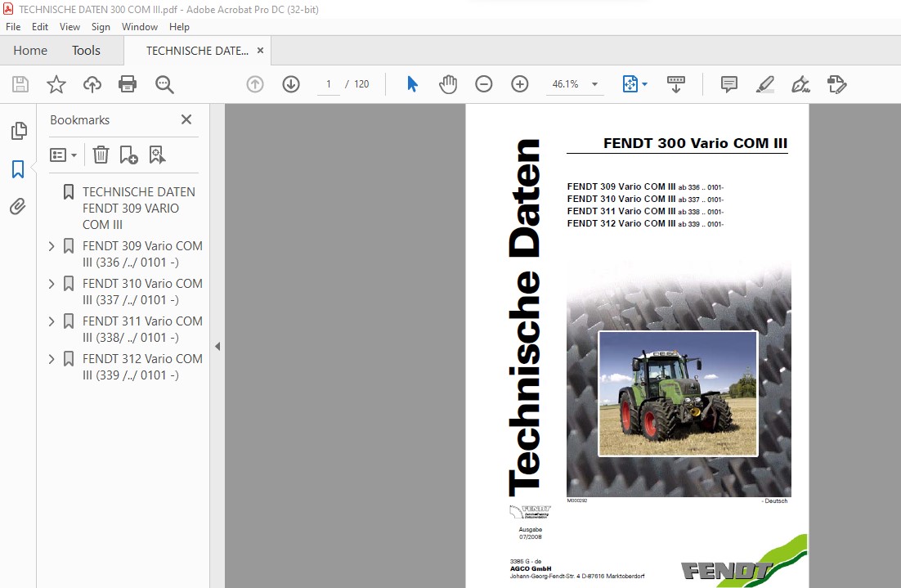Click FENDT 312 Vario COM III line on page

pyautogui.click(x=645, y=223)
